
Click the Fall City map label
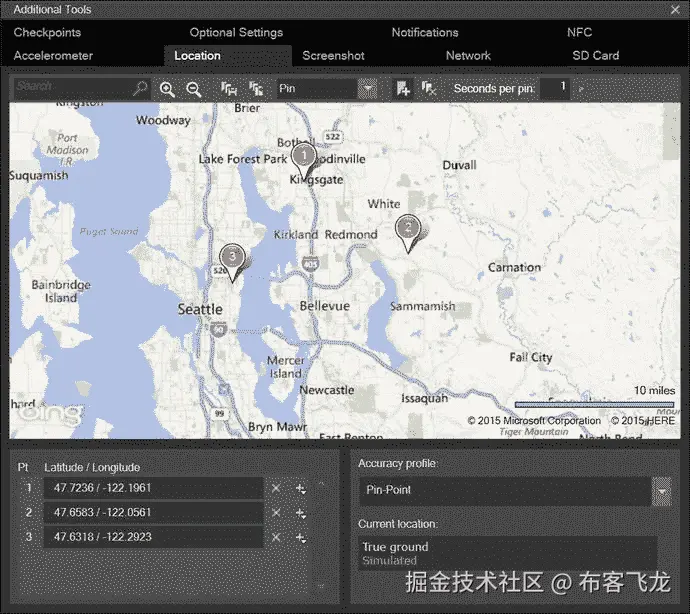point(531,357)
